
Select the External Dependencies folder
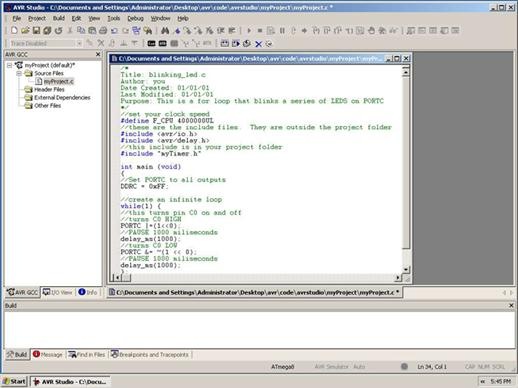pos(62,97)
